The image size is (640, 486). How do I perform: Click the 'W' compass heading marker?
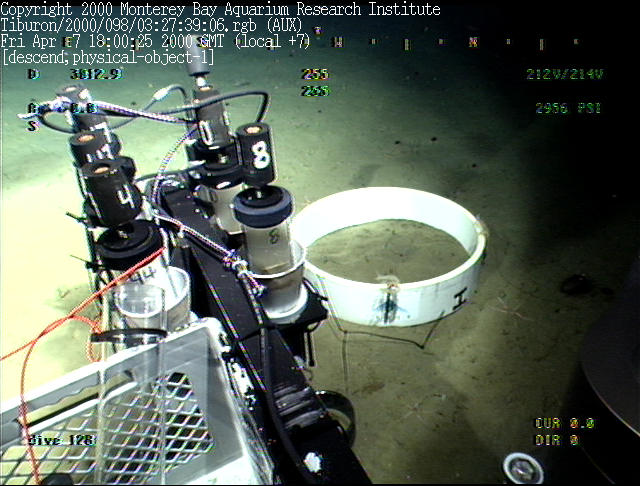tap(338, 42)
